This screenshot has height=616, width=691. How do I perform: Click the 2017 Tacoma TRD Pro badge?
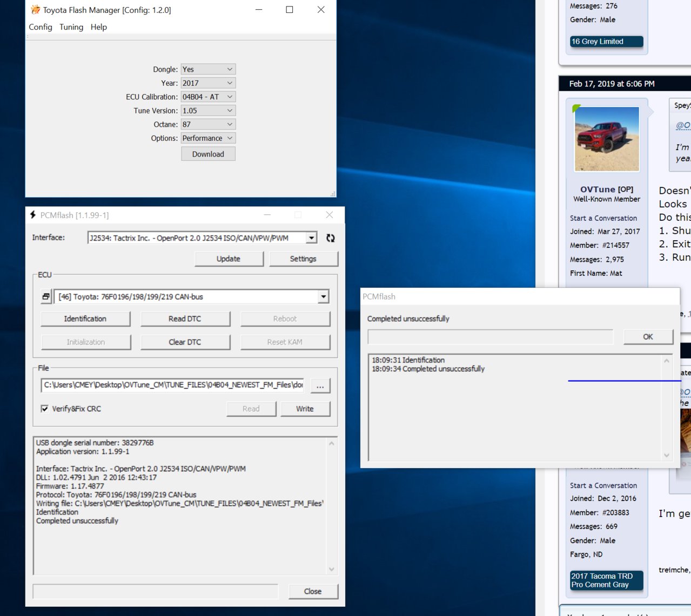tap(607, 580)
